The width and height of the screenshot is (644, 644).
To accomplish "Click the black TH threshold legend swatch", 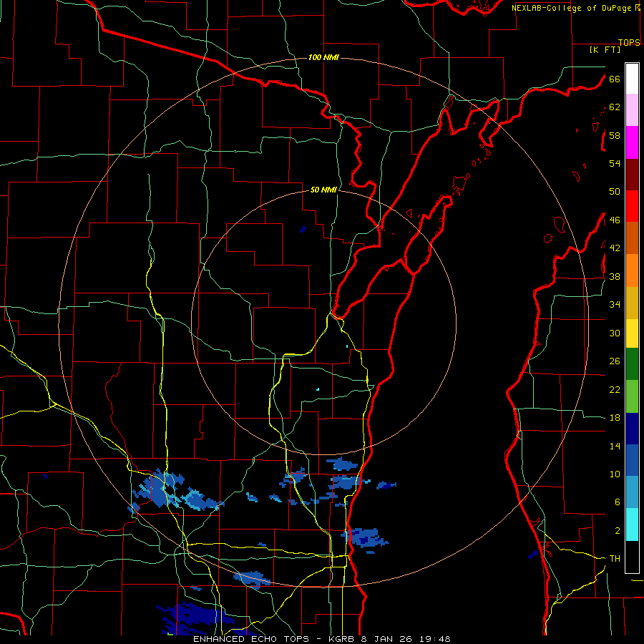I will tap(632, 557).
